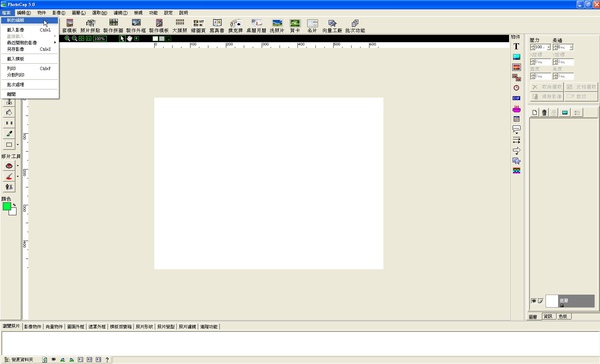600x364 pixels.
Task: Choose 另存影像 from the file menu
Action: click(x=30, y=49)
